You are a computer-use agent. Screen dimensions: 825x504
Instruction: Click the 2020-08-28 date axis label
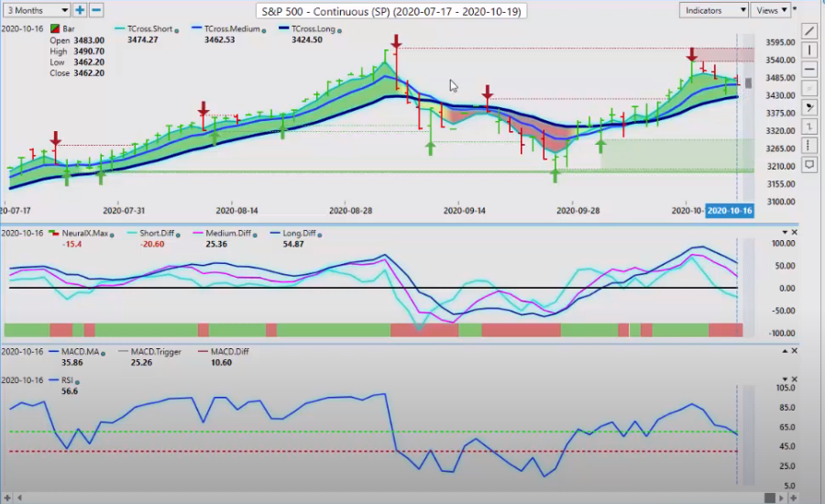(350, 211)
